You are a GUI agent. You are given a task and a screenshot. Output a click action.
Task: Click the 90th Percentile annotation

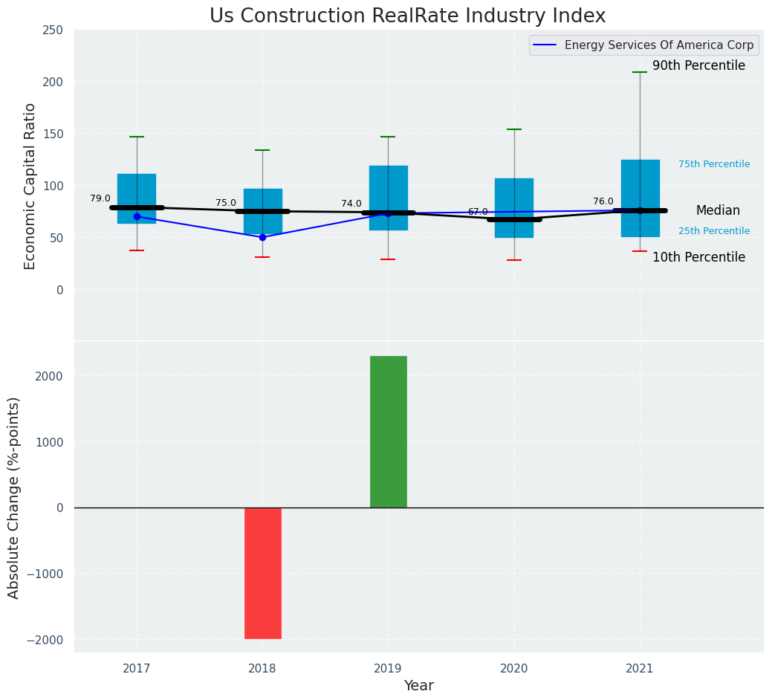point(698,66)
